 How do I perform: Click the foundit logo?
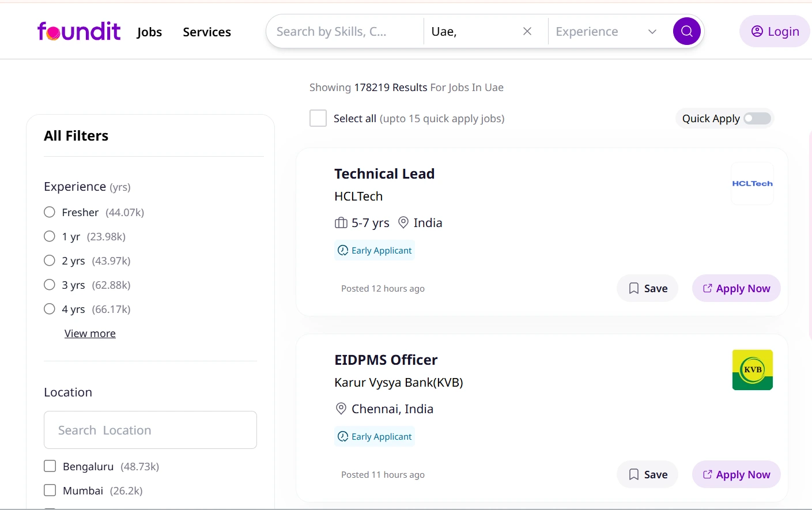pyautogui.click(x=79, y=31)
